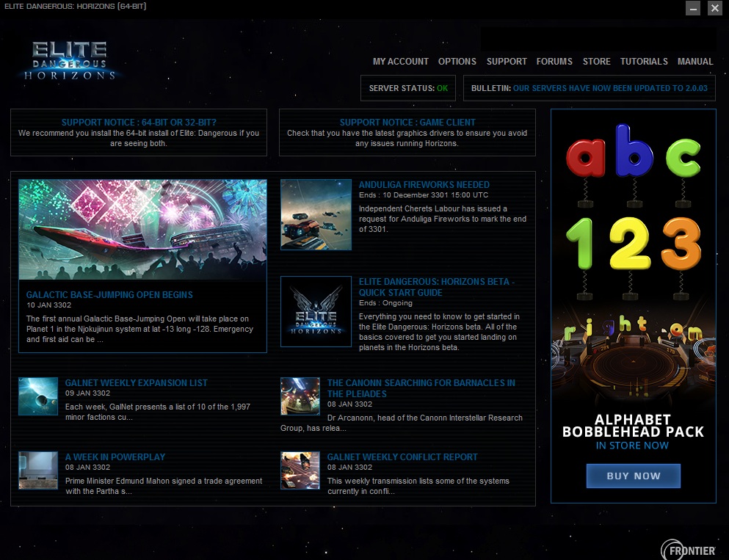Open Anduliga Fireworks Needed article
This screenshot has height=560, width=729.
coord(424,184)
